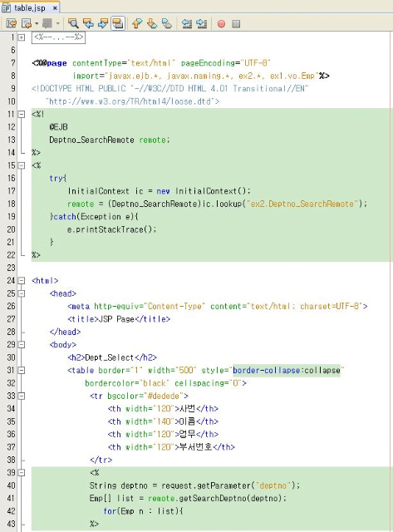This screenshot has width=393, height=532.
Task: Click the import="javax.ejb.*" attribute line
Action: tap(201, 76)
